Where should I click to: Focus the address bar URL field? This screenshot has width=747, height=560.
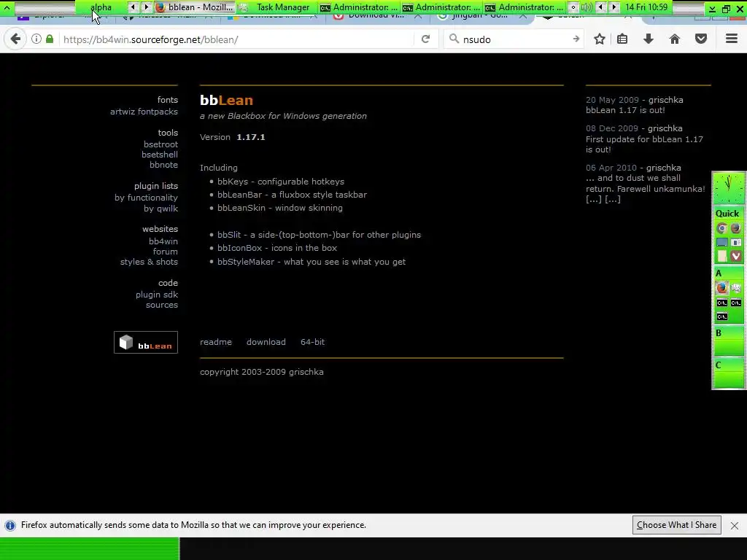coord(236,39)
